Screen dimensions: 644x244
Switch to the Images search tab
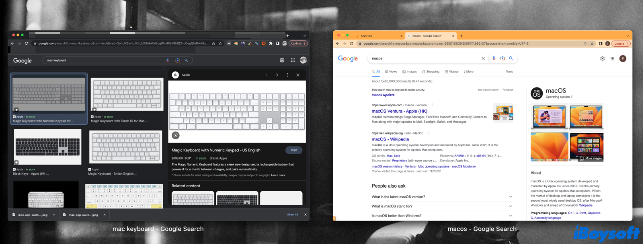(410, 72)
